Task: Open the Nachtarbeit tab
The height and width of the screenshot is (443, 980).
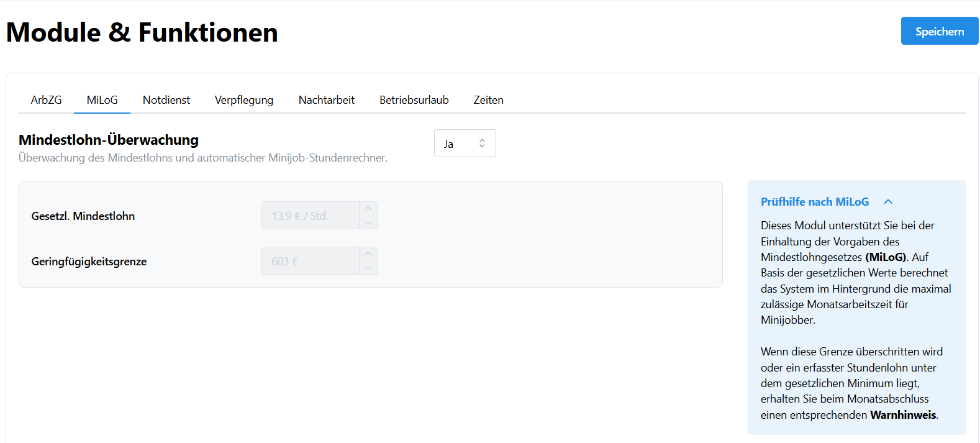Action: 327,100
